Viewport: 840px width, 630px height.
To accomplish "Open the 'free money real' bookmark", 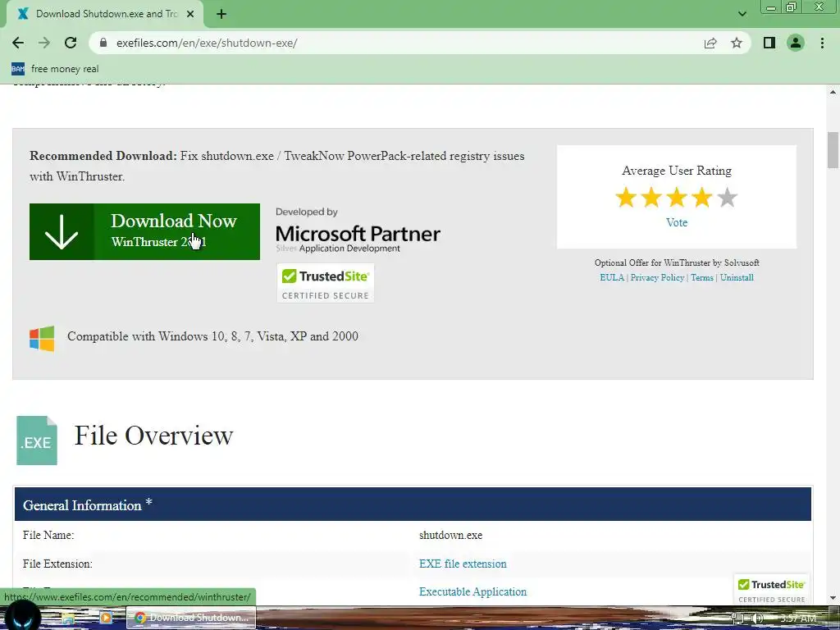I will [55, 69].
